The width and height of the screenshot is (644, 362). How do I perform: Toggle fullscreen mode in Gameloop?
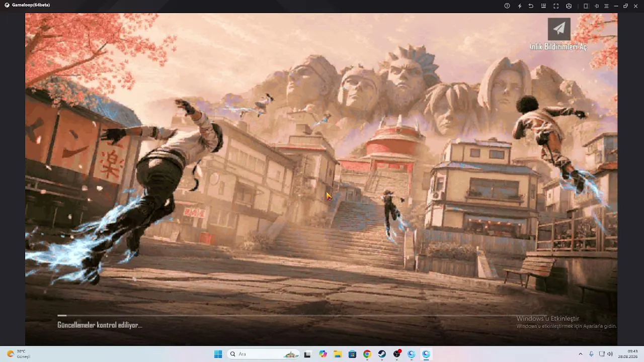point(556,6)
